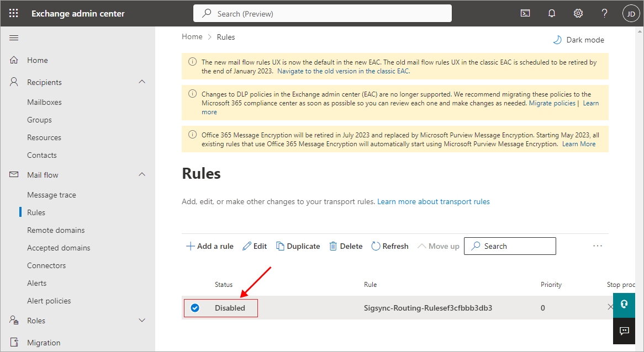Image resolution: width=644 pixels, height=352 pixels.
Task: Click the Home house icon in sidebar
Action: [14, 60]
